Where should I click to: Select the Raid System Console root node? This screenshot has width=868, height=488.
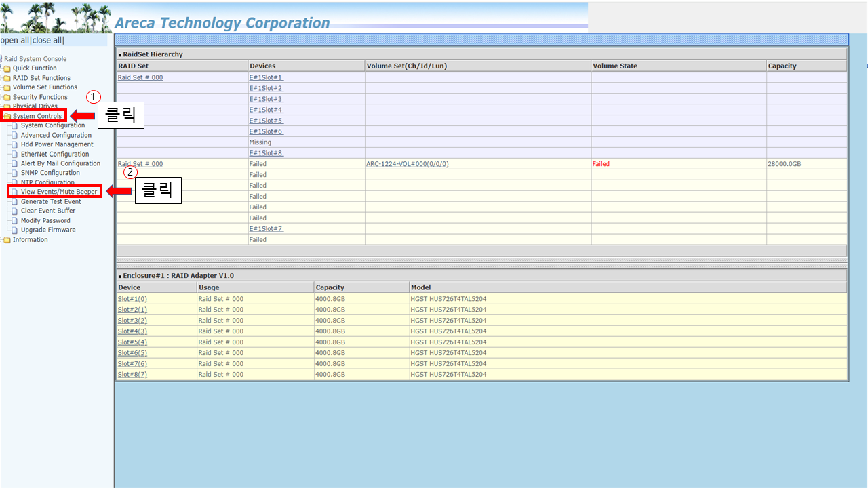[x=36, y=59]
